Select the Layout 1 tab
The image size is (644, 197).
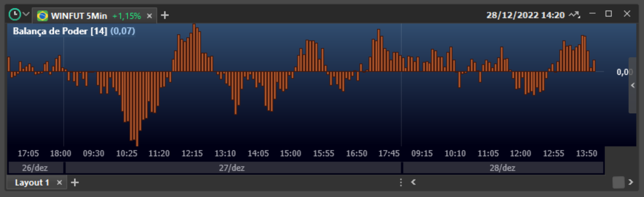pos(32,182)
